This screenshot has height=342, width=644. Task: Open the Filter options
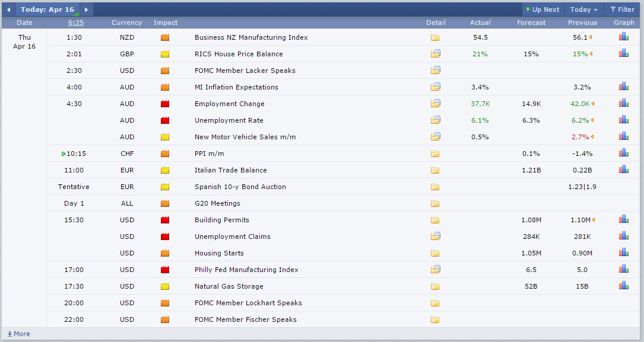[622, 9]
